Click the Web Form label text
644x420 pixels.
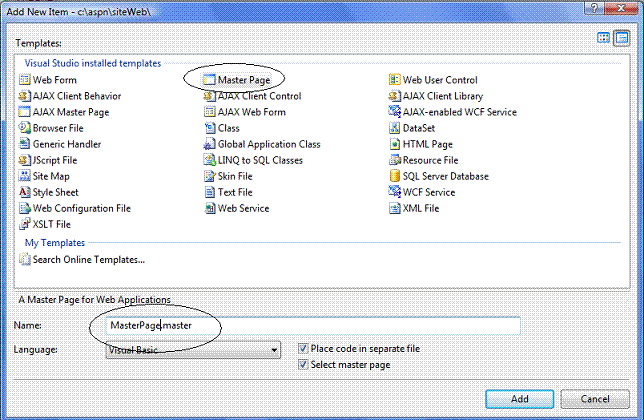tap(55, 80)
